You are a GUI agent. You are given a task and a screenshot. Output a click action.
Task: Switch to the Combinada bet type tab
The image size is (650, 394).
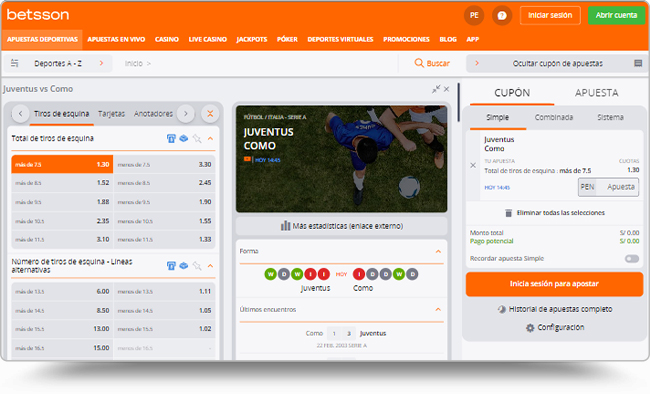tap(554, 117)
